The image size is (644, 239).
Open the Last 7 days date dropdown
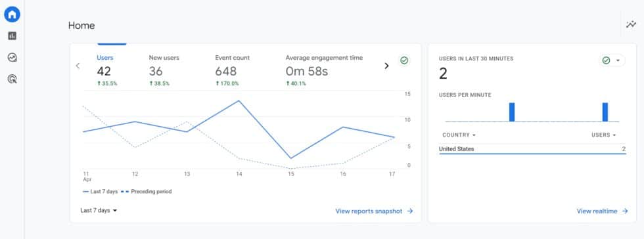[99, 210]
